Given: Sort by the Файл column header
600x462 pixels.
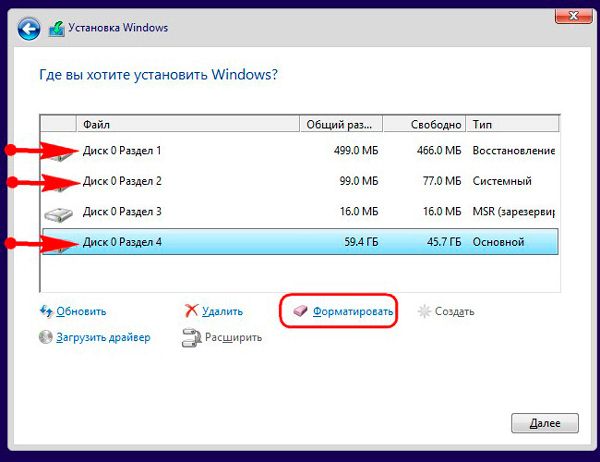Looking at the screenshot, I should click(188, 124).
